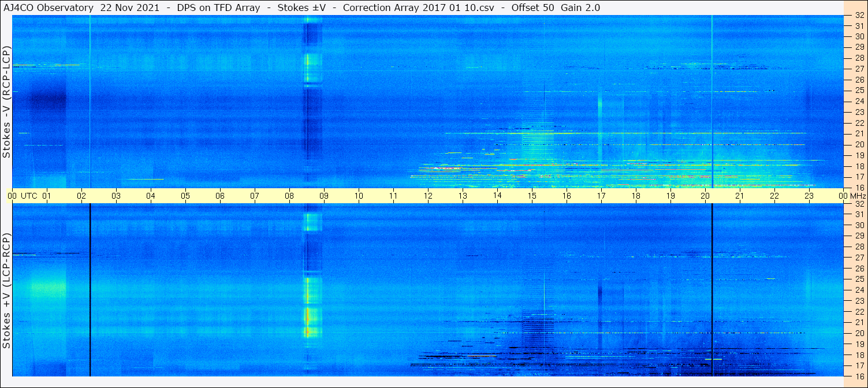Select the 10 hour time marker
Viewport: 868px width, 388px height.
(359, 196)
